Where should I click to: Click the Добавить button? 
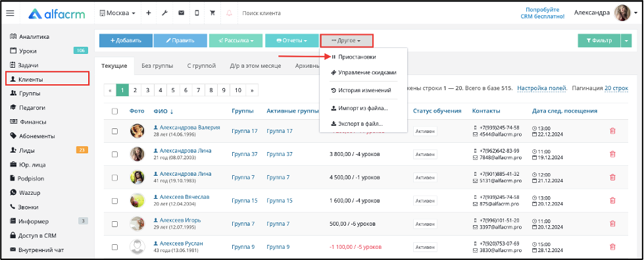(x=126, y=41)
